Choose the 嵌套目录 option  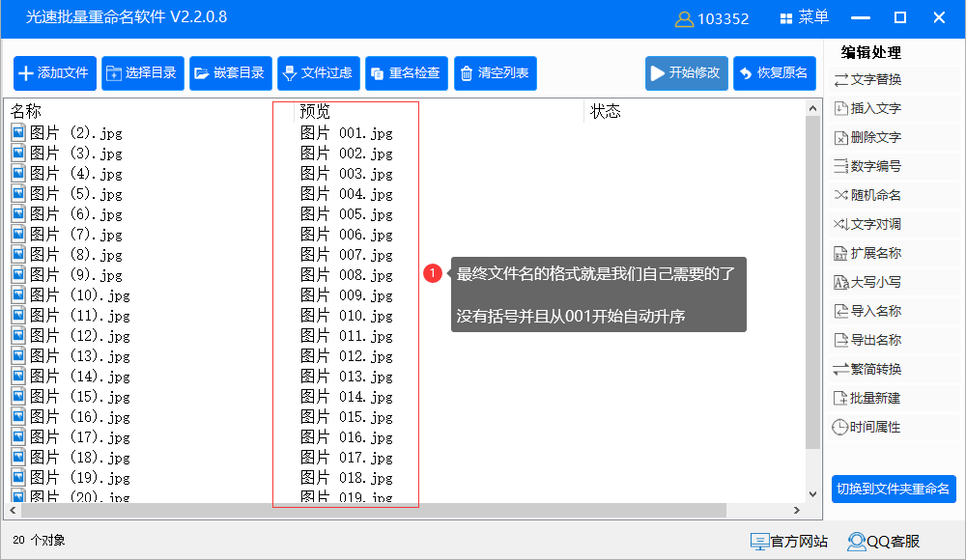pos(231,73)
